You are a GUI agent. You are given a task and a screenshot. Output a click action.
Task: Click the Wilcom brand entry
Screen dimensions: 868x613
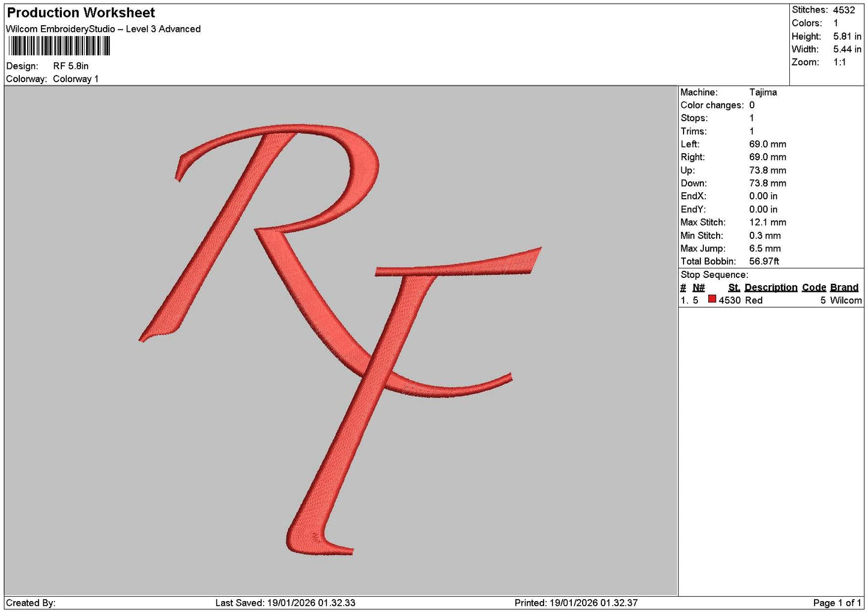(846, 300)
